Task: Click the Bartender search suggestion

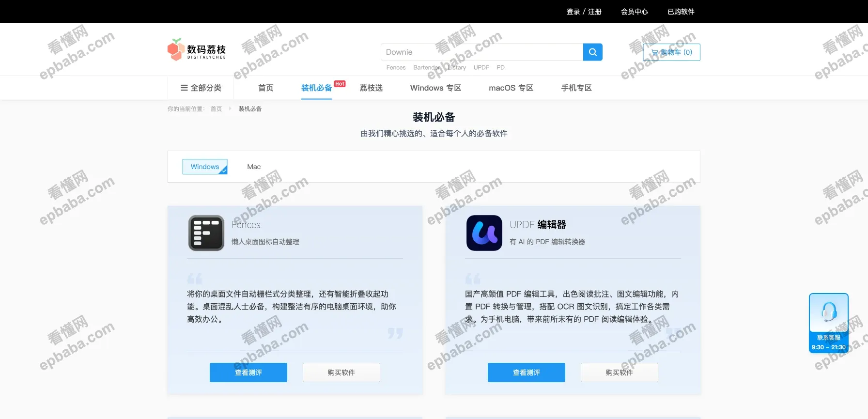Action: pos(427,67)
